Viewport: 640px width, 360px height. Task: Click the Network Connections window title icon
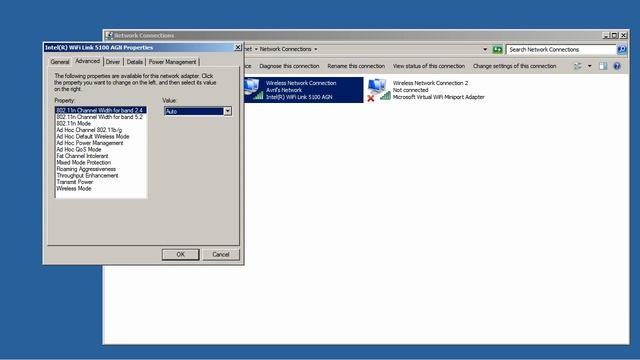pyautogui.click(x=109, y=36)
